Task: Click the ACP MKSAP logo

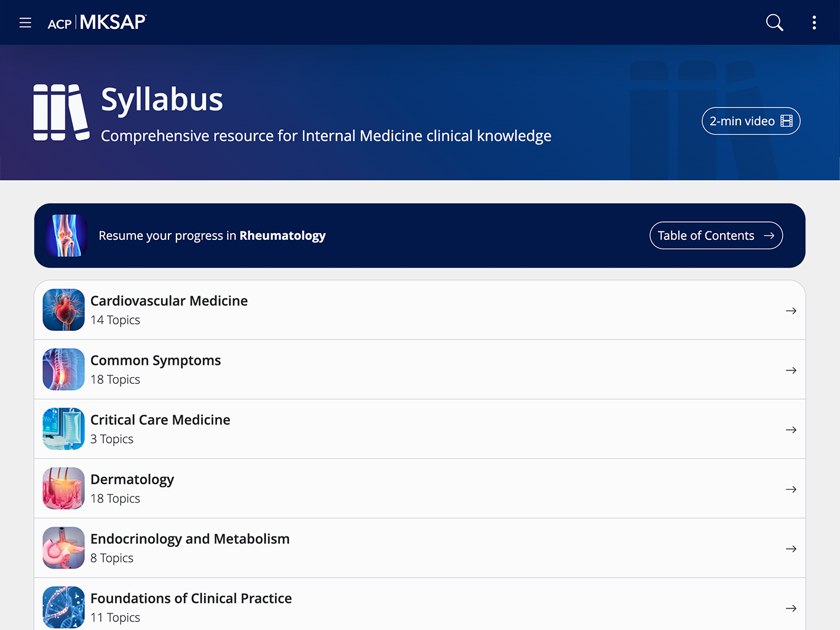Action: point(97,23)
